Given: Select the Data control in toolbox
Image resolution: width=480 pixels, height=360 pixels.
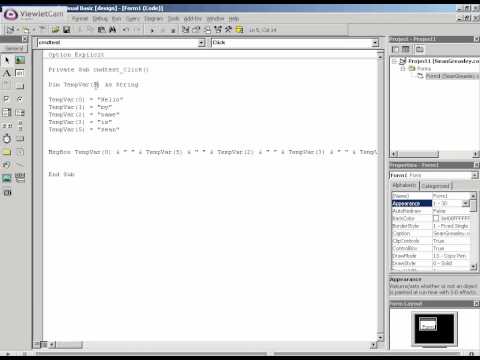Looking at the screenshot, I should 20,178.
